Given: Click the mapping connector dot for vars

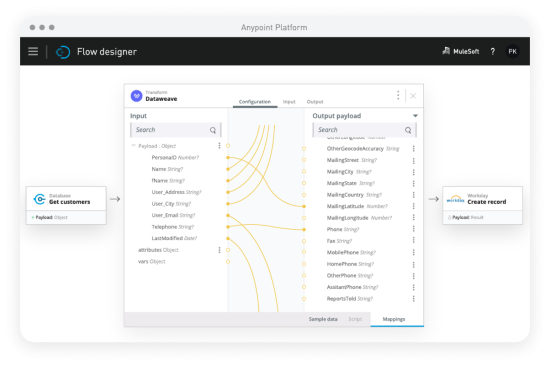Looking at the screenshot, I should click(x=228, y=261).
